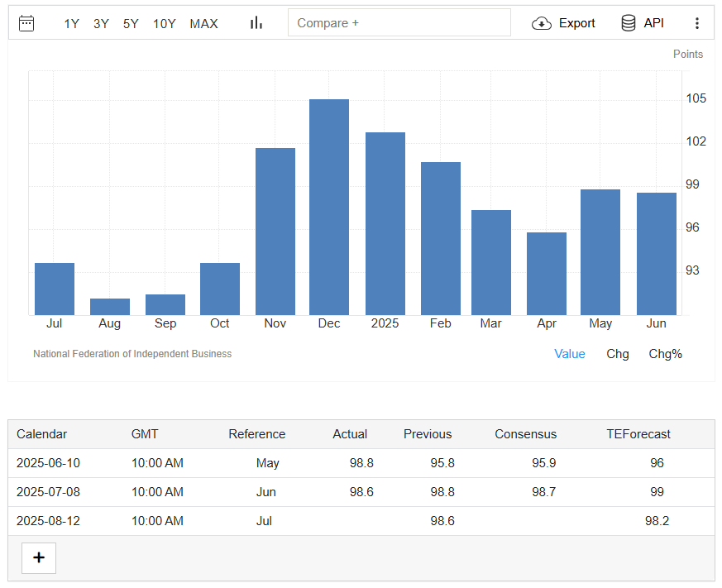The image size is (722, 588).
Task: Click the GMT column header
Action: point(145,434)
